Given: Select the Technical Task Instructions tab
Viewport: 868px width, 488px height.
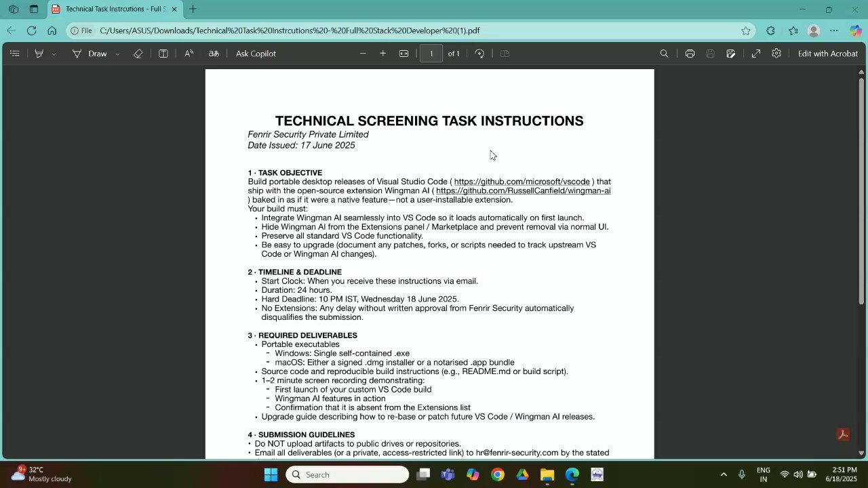Looking at the screenshot, I should point(115,9).
